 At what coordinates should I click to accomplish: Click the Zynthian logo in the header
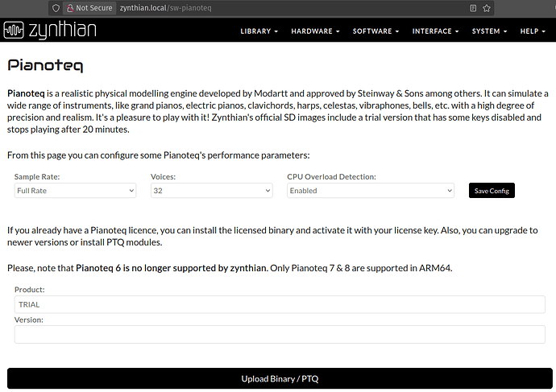tap(50, 30)
